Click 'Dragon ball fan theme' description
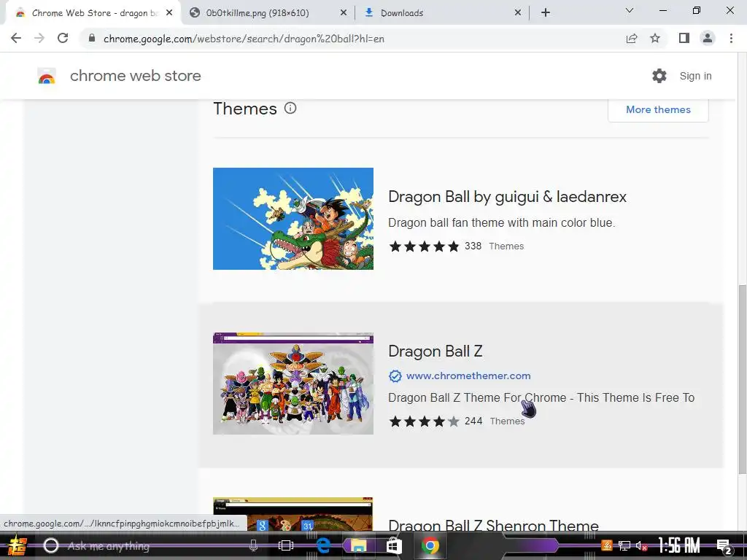The width and height of the screenshot is (747, 560). [501, 222]
